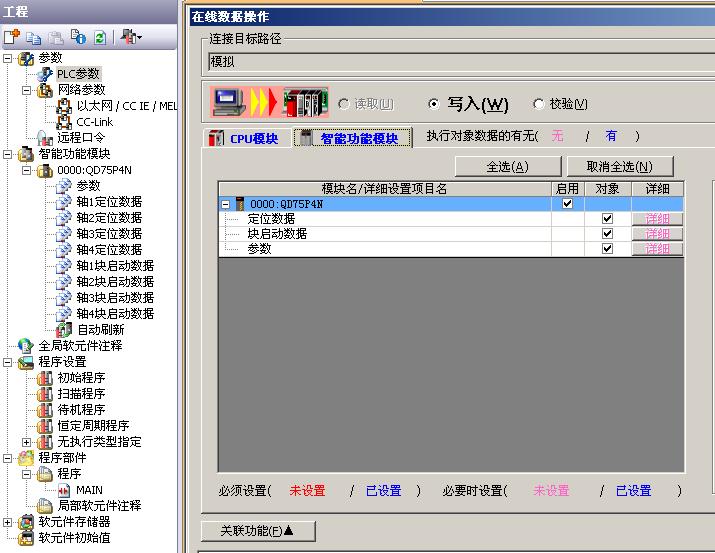Select the PLC参数 node icon
The height and width of the screenshot is (553, 715).
[44, 74]
